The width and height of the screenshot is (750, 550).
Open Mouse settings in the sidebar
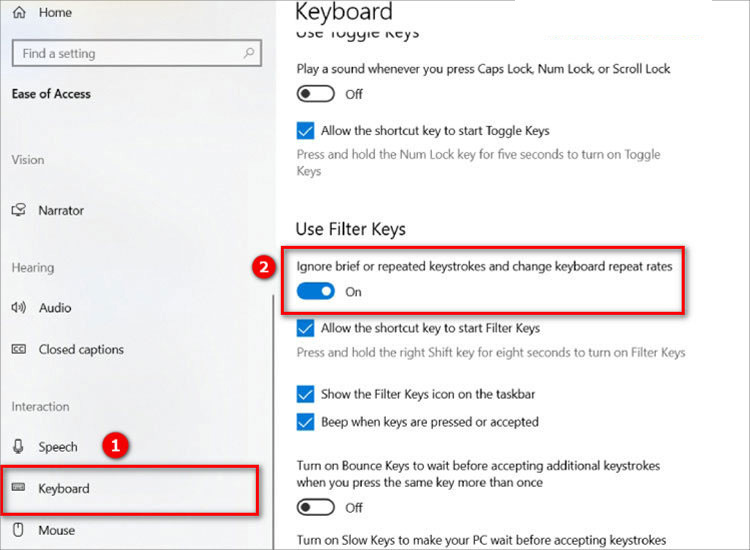click(56, 530)
